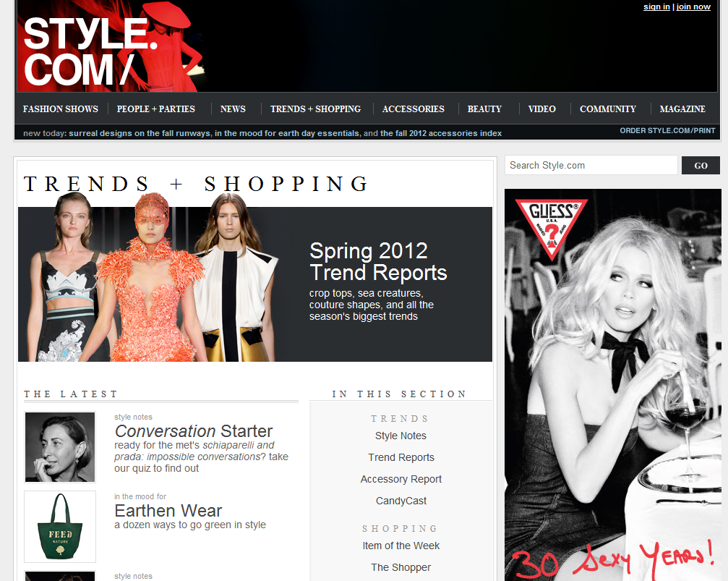Go to the Beauty section
The width and height of the screenshot is (728, 581).
[484, 109]
